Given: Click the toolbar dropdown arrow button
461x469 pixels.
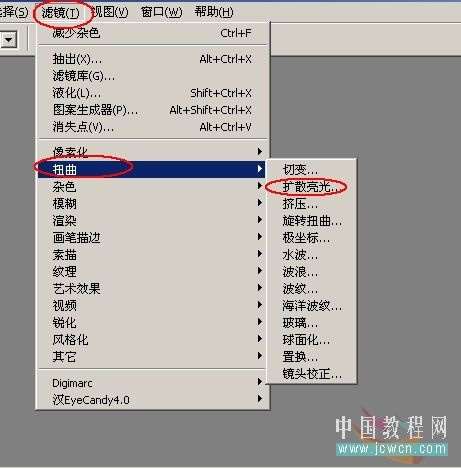Looking at the screenshot, I should 8,40.
